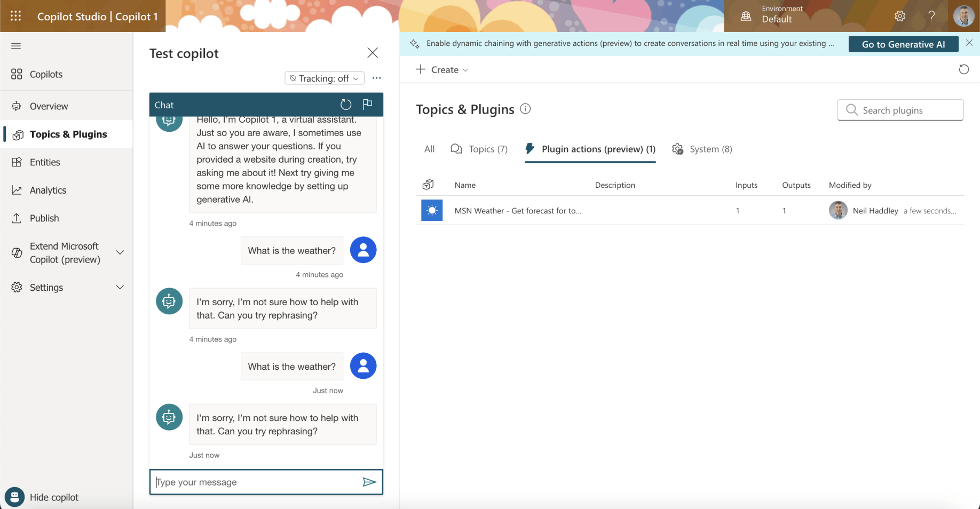Screen dimensions: 980x509
Task: Open the help question mark icon
Action: coord(931,16)
